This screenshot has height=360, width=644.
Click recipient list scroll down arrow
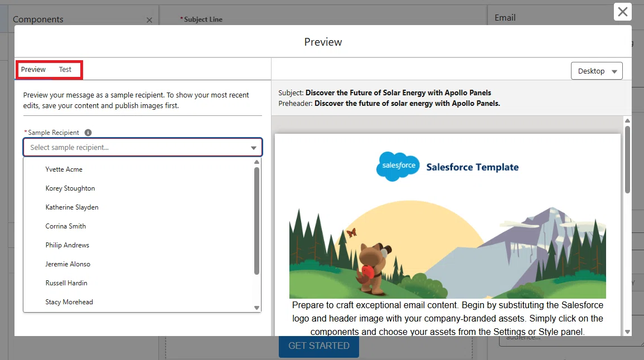pyautogui.click(x=256, y=308)
